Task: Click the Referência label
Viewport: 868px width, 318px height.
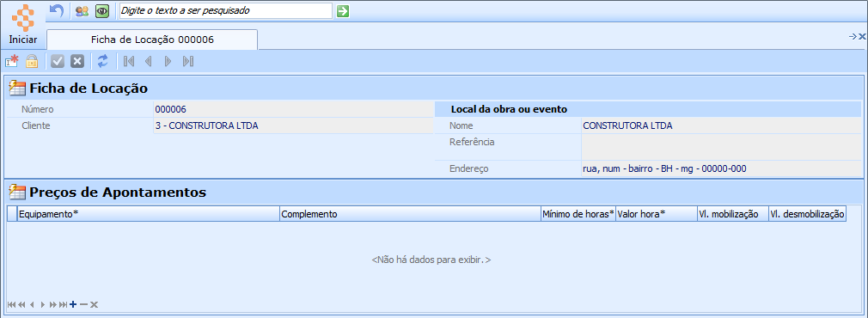Action: click(x=472, y=142)
